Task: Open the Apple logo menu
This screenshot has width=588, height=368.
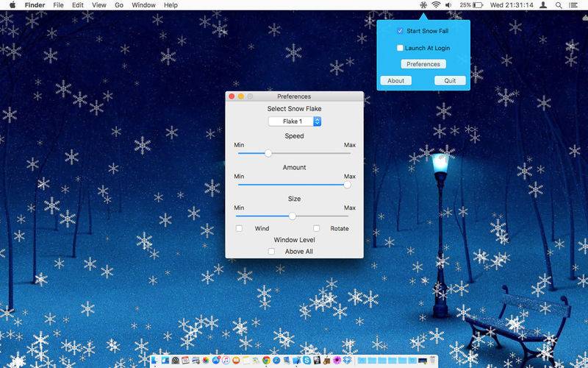Action: pyautogui.click(x=12, y=5)
